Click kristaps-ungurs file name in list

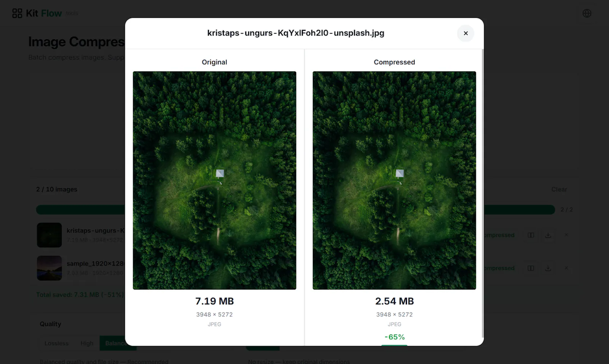96,230
